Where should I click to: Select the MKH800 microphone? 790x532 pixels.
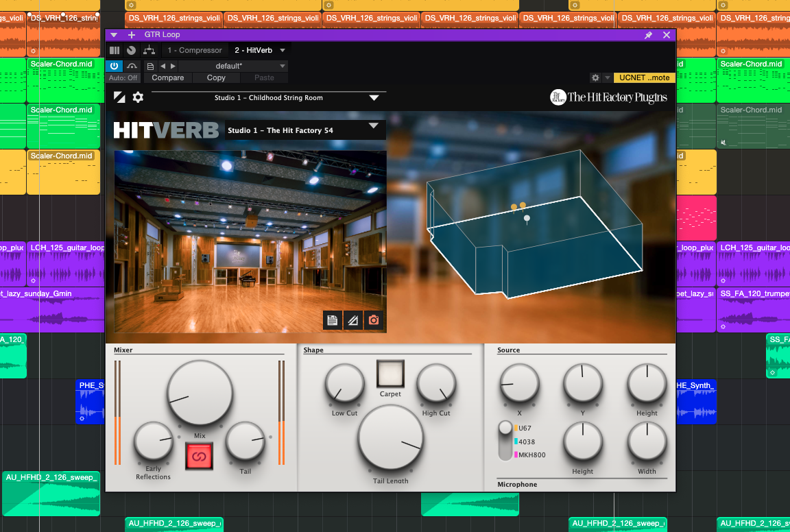click(x=531, y=455)
